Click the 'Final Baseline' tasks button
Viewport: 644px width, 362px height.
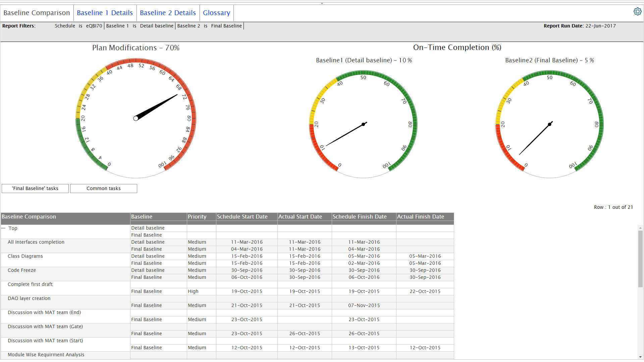[35, 188]
